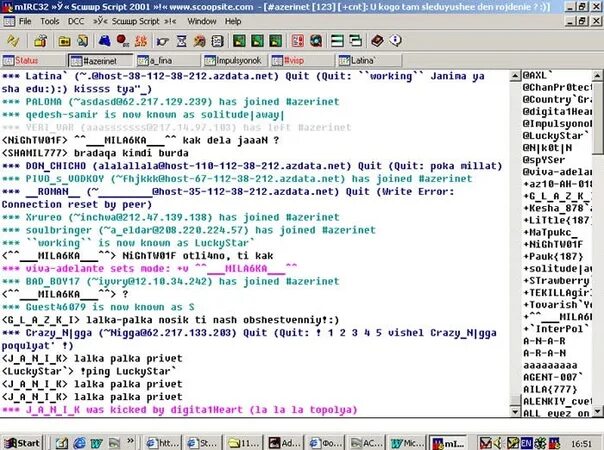Launch Word from the quick launch bar
The image size is (604, 450).
tap(96, 443)
